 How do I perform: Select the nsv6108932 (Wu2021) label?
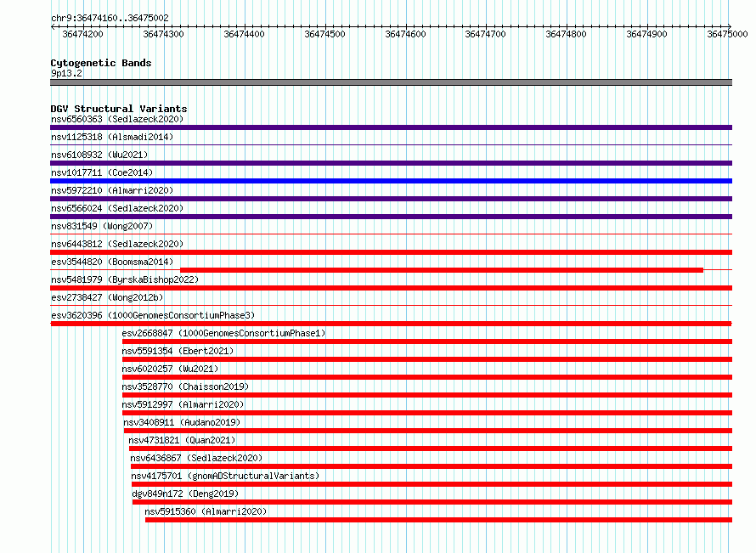tap(99, 155)
